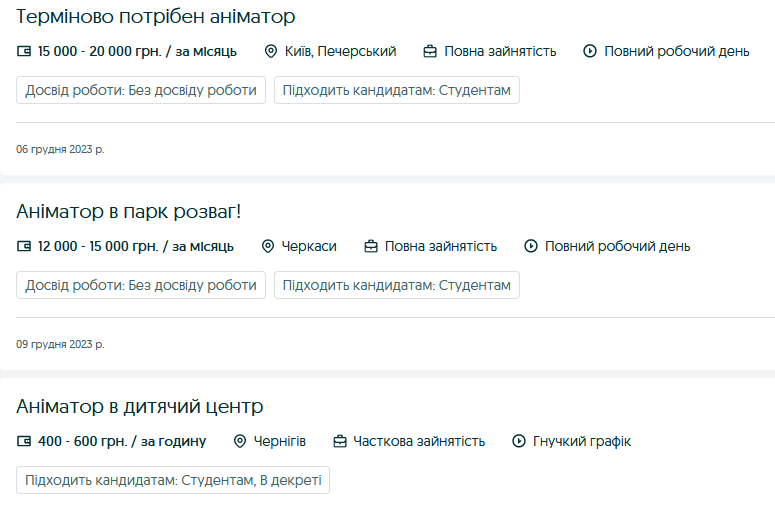Click clock icon in the Київ listing

tap(590, 51)
